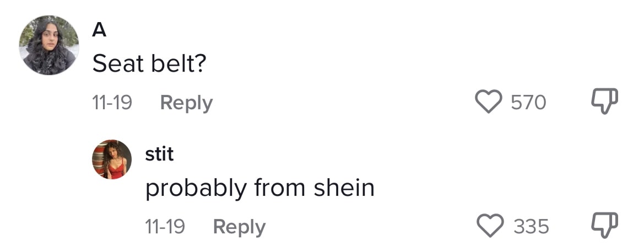Screen dimensions: 644x251
Task: Click the 11-19 date under A's comment
Action: coord(112,103)
